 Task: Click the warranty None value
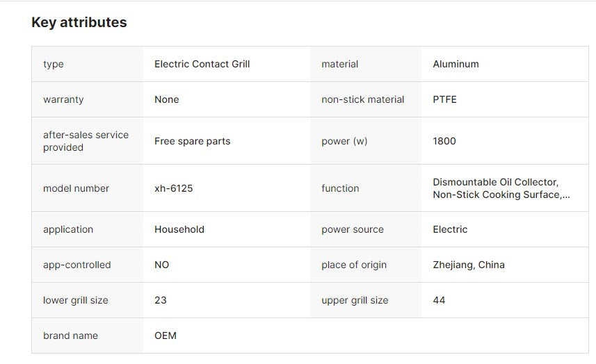166,99
